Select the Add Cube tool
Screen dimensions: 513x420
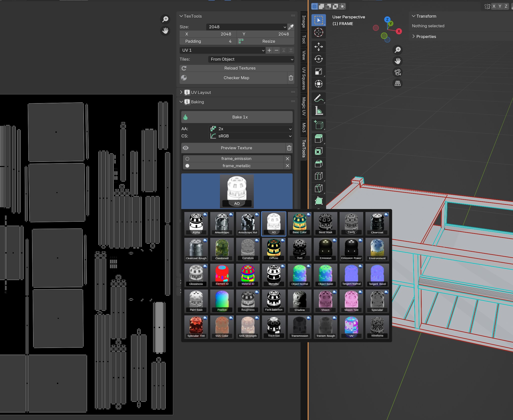click(319, 125)
